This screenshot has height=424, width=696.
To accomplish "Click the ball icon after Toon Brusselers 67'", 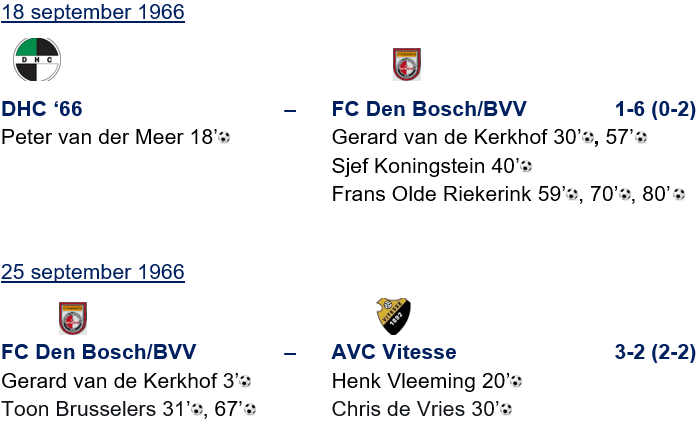I will [250, 410].
